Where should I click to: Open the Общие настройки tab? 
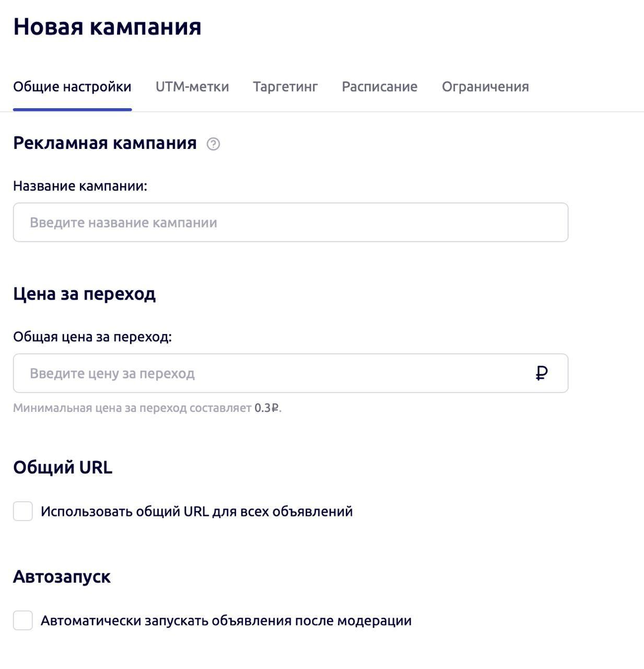[x=72, y=87]
